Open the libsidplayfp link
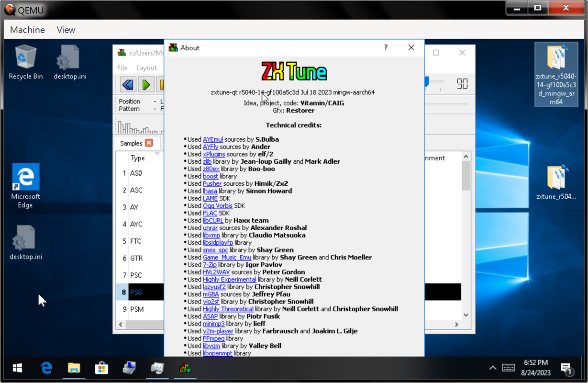The width and height of the screenshot is (588, 383). coord(218,243)
